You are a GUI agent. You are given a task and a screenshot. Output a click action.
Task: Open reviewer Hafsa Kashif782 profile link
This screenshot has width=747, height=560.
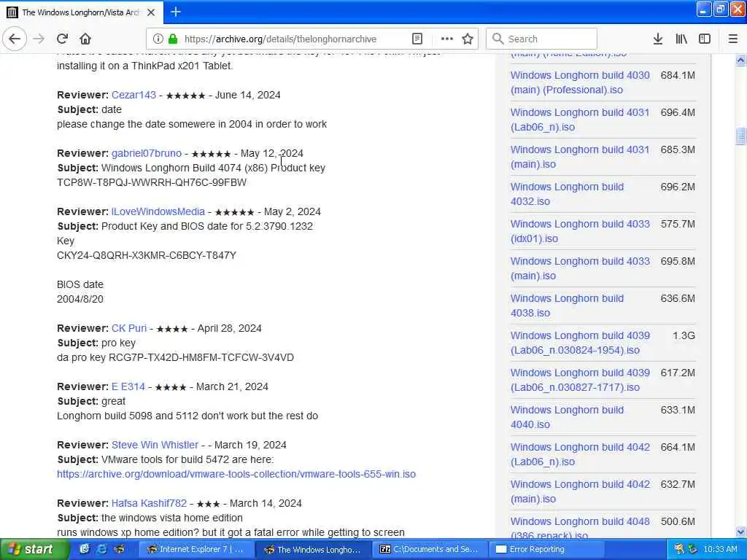tap(149, 503)
